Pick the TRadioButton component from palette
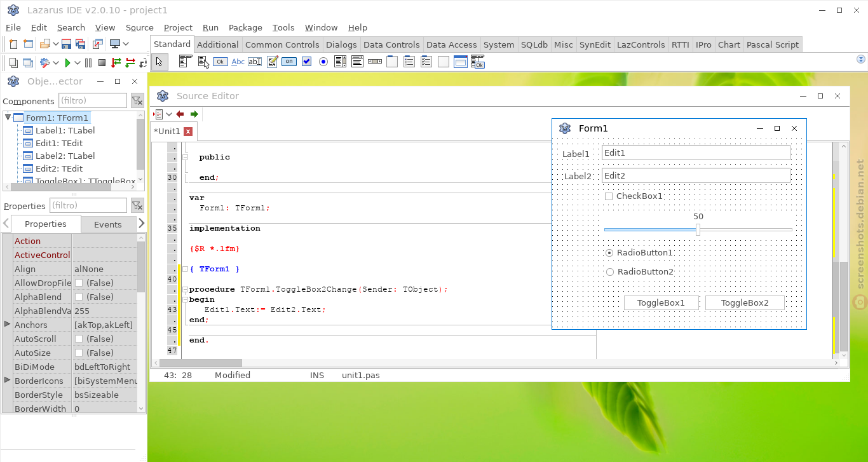This screenshot has height=462, width=868. (323, 62)
